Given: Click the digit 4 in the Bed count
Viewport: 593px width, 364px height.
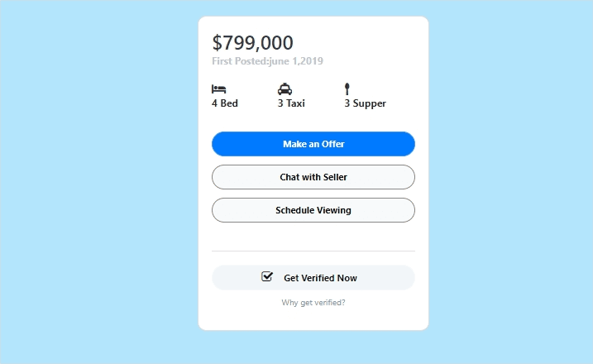Looking at the screenshot, I should click(215, 103).
